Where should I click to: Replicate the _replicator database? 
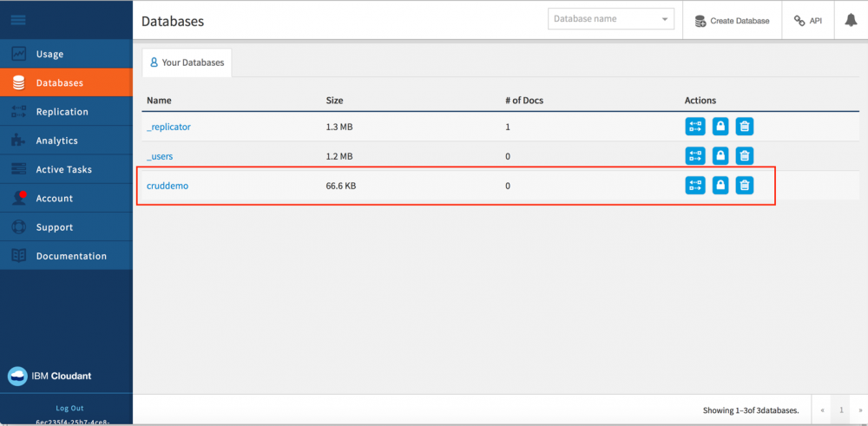coord(695,127)
